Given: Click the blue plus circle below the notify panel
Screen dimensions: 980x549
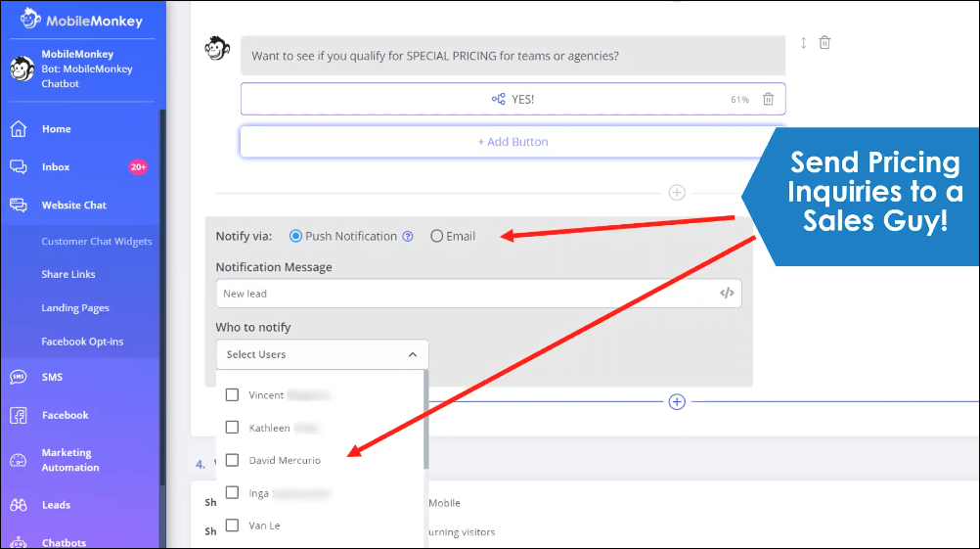Looking at the screenshot, I should click(x=677, y=401).
